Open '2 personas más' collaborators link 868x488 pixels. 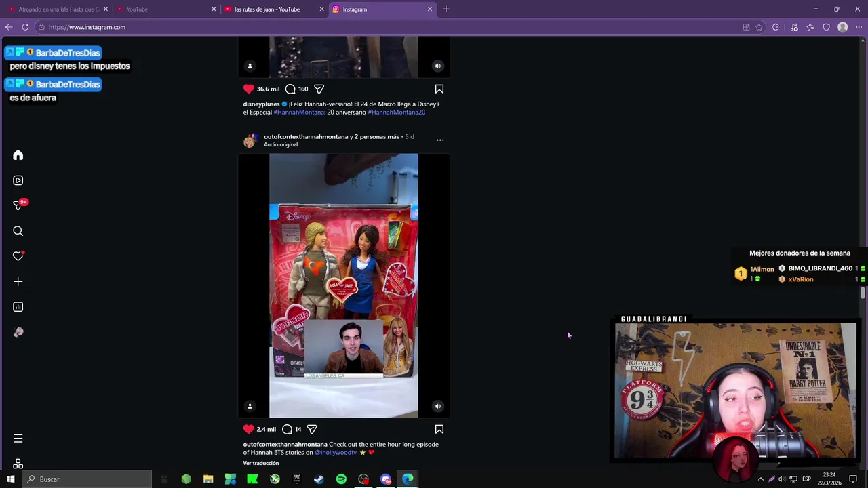(x=377, y=136)
